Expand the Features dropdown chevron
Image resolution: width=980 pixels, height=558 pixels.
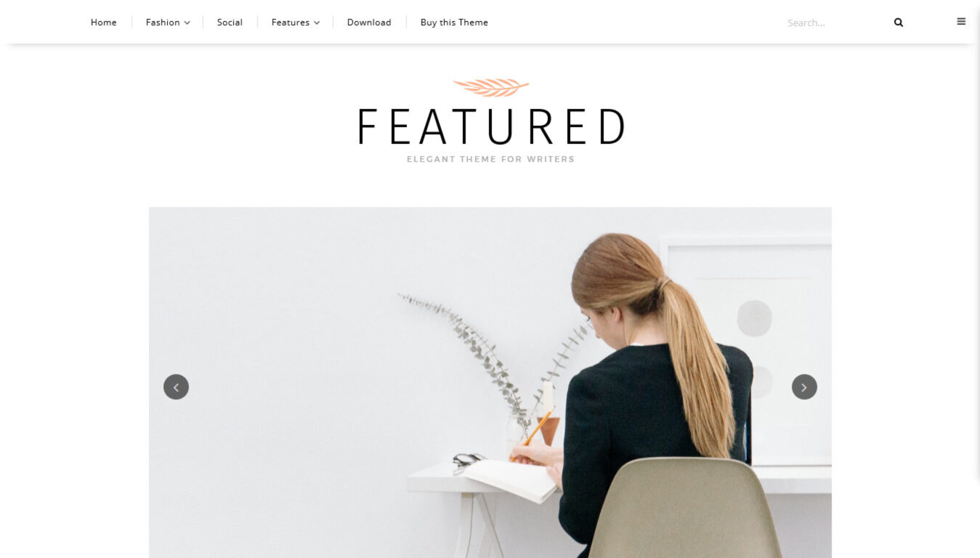(317, 23)
